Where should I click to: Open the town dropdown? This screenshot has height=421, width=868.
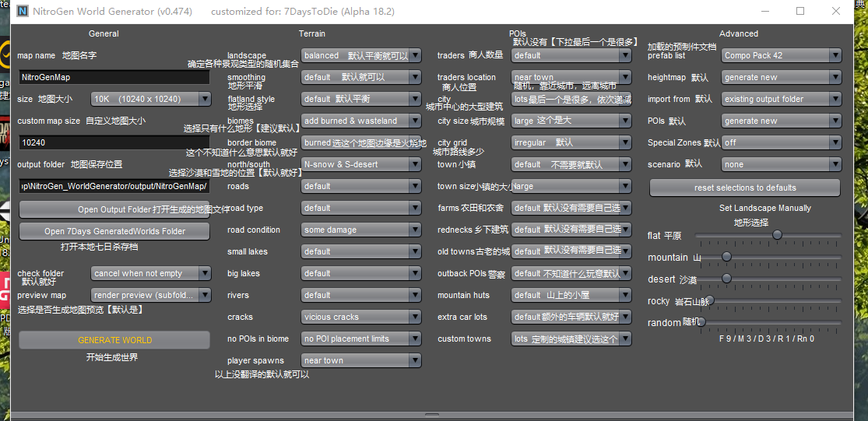(572, 164)
